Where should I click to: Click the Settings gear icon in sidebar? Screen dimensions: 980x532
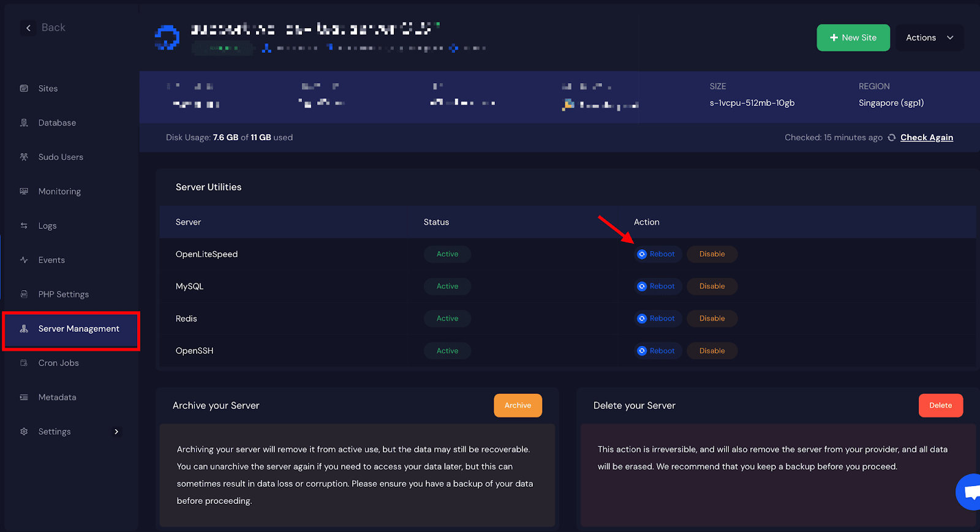tap(24, 432)
